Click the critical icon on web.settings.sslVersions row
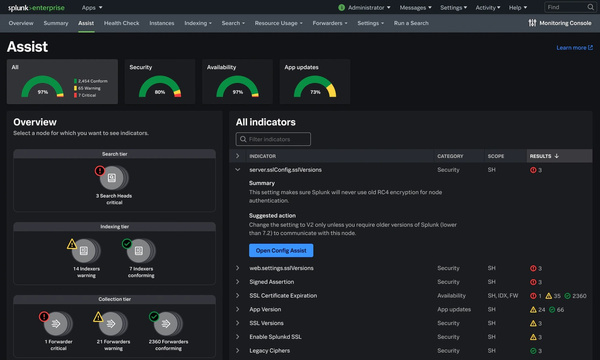This screenshot has width=600, height=360. pos(533,268)
